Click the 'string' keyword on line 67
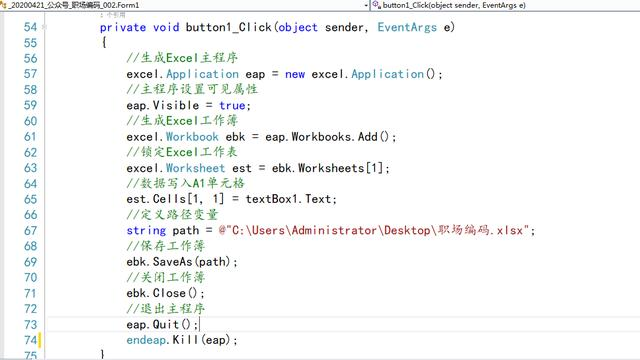The height and width of the screenshot is (360, 640). (146, 231)
